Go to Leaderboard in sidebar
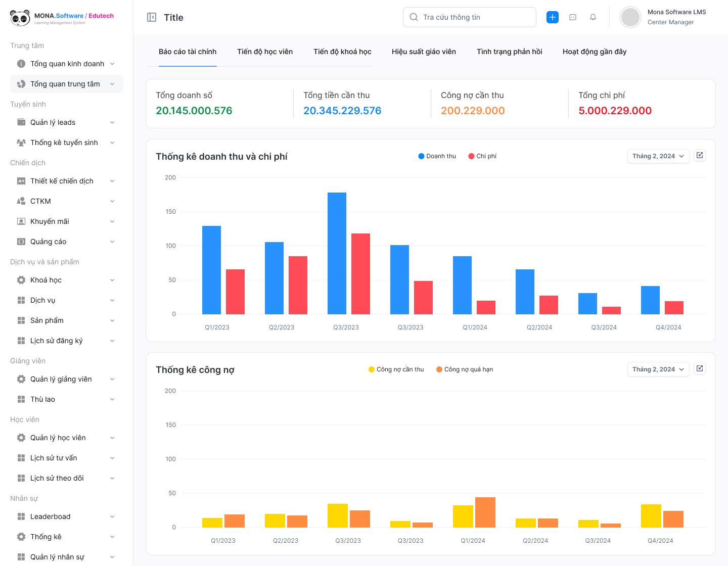Screen dimensions: 728x566 tap(50, 516)
